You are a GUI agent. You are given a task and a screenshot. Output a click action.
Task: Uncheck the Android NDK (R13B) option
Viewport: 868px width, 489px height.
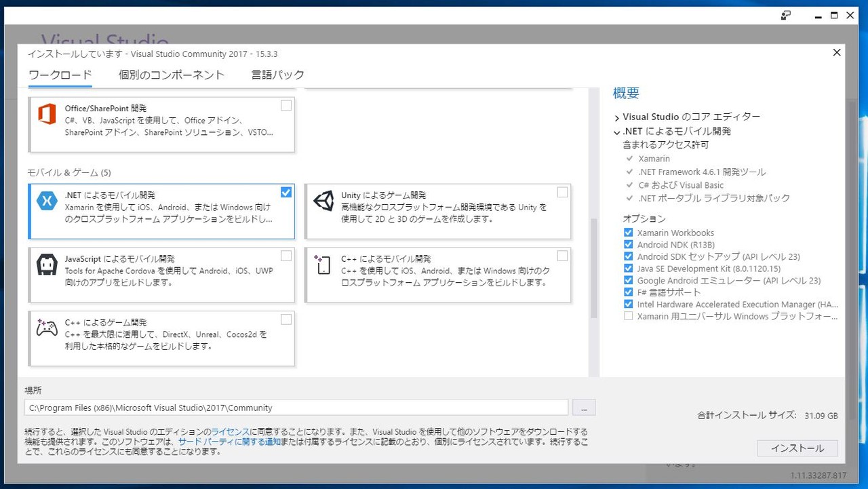628,245
